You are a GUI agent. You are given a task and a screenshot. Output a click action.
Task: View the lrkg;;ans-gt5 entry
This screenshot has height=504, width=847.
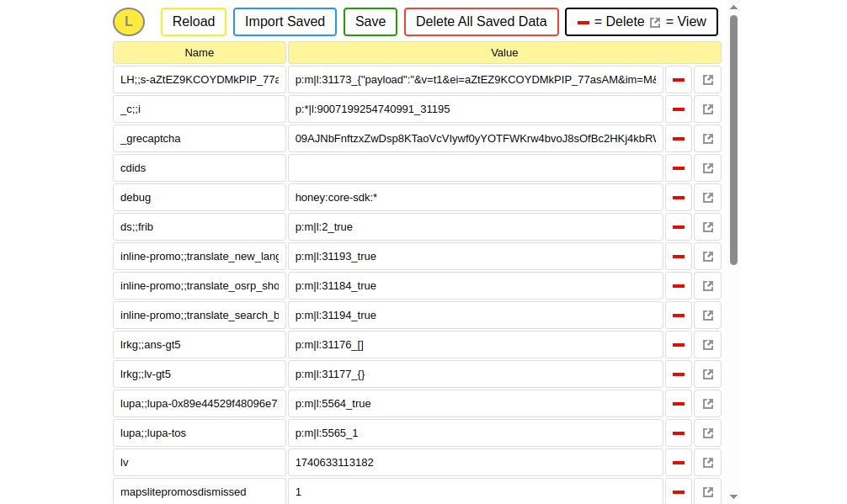tap(707, 345)
